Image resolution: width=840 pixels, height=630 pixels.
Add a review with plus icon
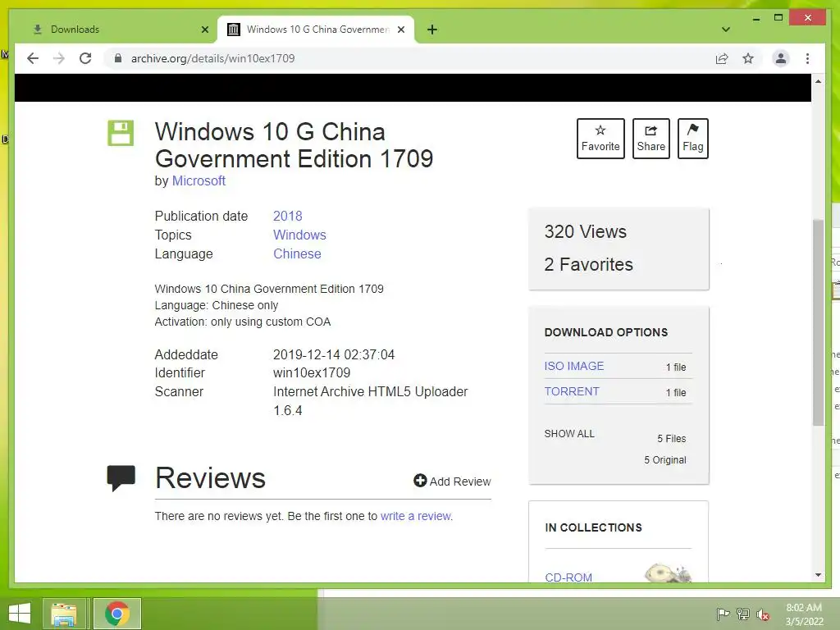point(452,481)
